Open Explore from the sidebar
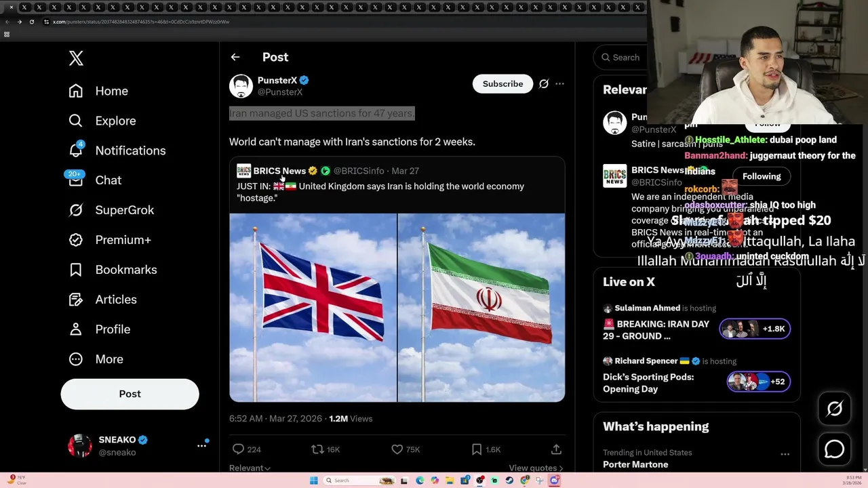Viewport: 868px width, 488px height. [102, 121]
